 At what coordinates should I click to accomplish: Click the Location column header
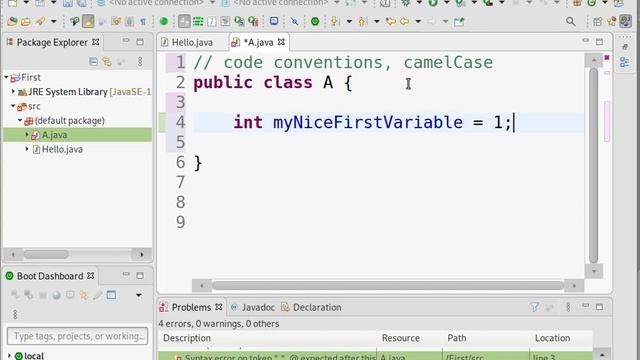pos(552,338)
